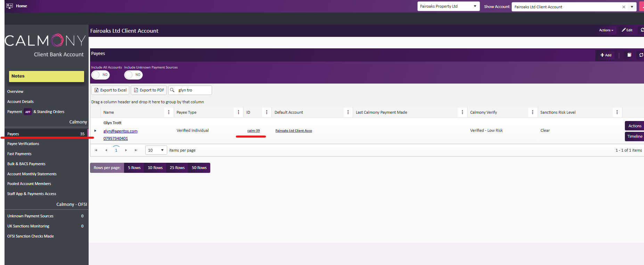Click the copy icon beside Add button
Image resolution: width=644 pixels, height=265 pixels.
coord(629,55)
